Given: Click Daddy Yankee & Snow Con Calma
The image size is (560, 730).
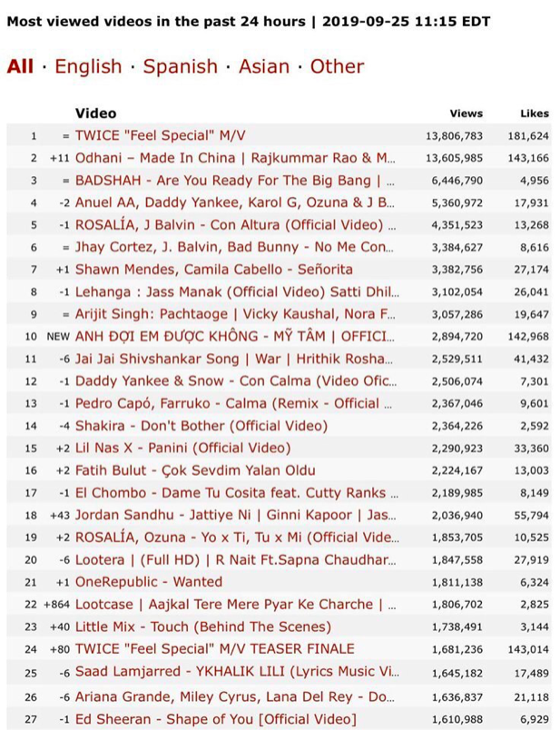Looking at the screenshot, I should [236, 380].
